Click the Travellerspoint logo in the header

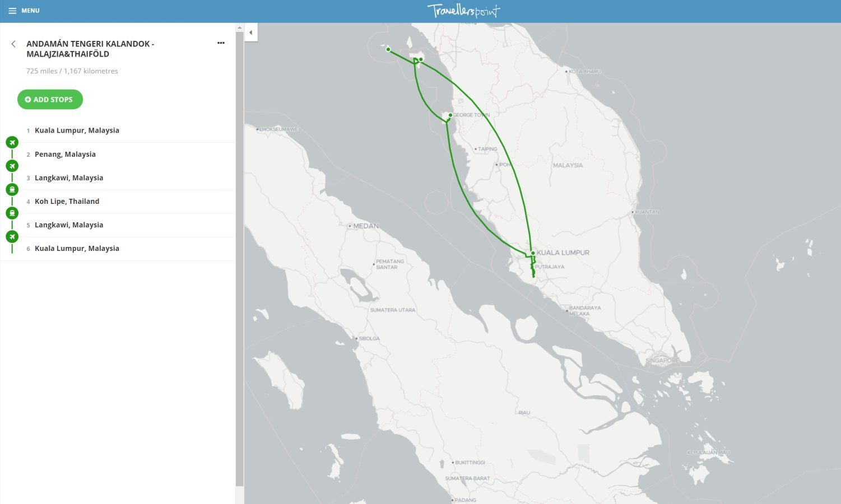(463, 11)
